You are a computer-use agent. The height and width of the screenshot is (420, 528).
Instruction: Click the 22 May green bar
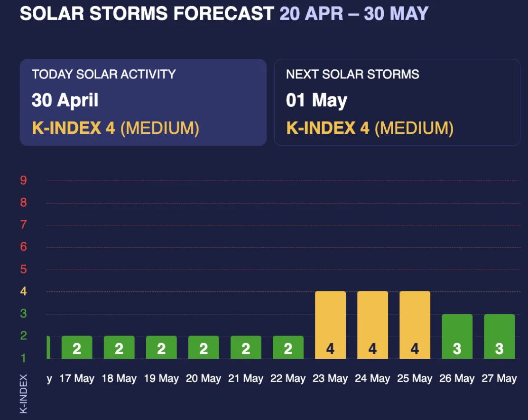point(288,347)
